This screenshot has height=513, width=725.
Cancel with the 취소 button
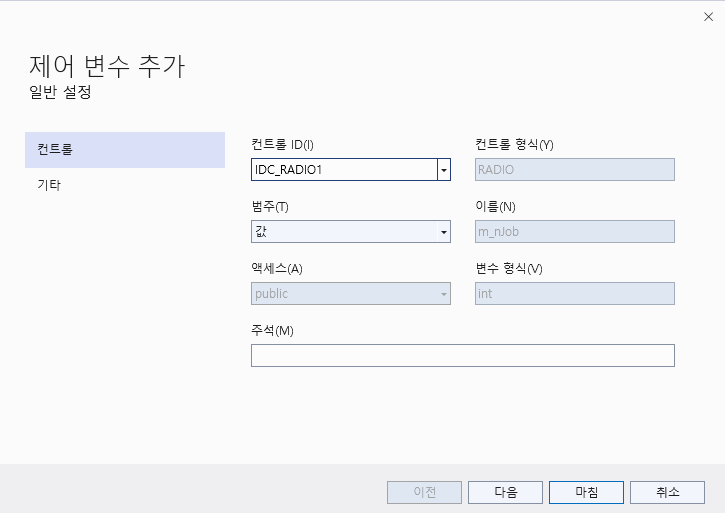pyautogui.click(x=667, y=492)
